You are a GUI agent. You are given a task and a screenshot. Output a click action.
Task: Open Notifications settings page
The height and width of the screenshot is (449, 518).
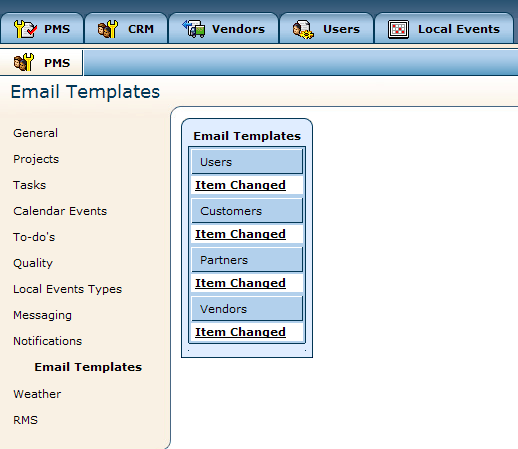point(47,341)
